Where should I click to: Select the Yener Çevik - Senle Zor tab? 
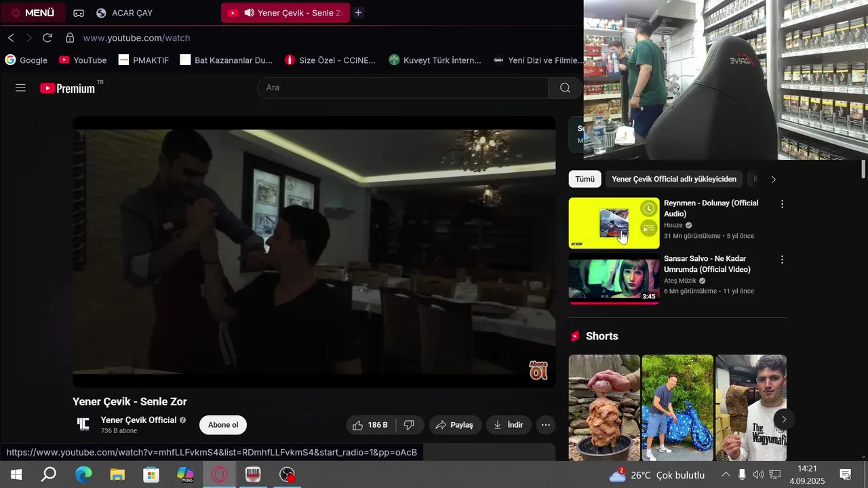[285, 13]
